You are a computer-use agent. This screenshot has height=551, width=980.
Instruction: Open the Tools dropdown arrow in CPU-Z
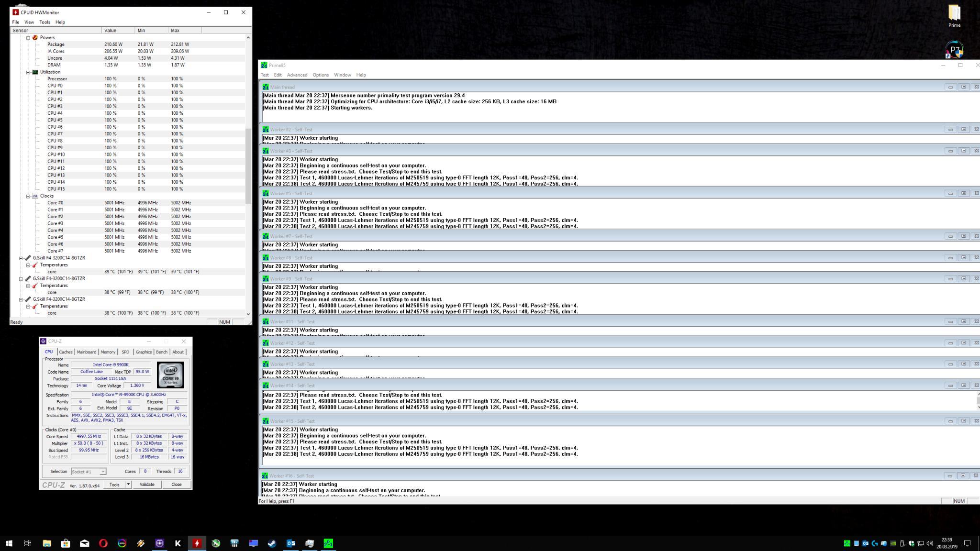128,485
